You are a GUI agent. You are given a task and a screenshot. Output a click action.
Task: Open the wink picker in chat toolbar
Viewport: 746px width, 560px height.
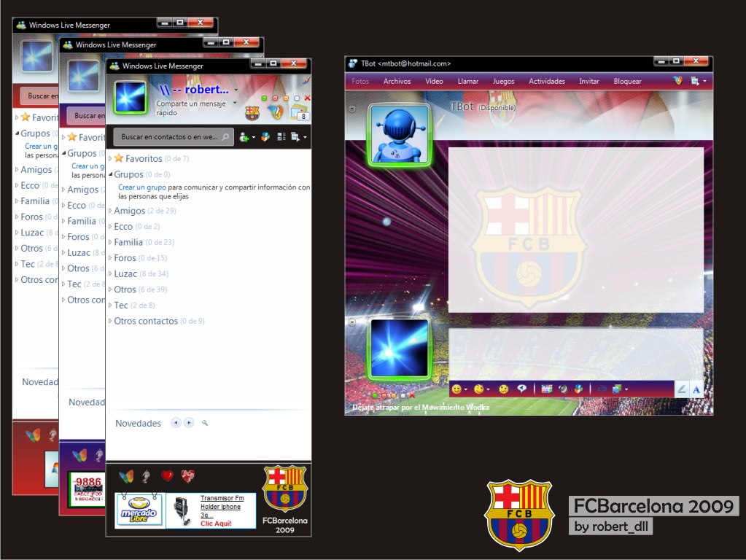click(x=479, y=389)
